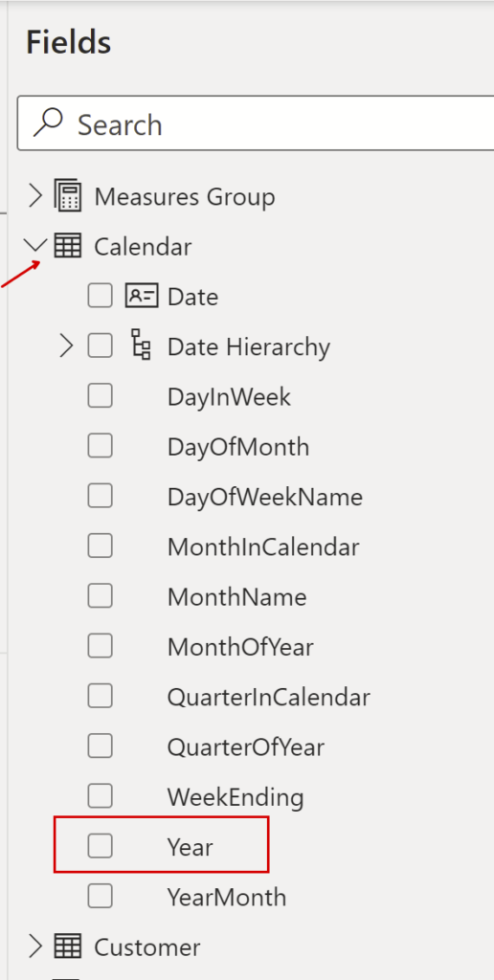Expand the Measures Group node
The width and height of the screenshot is (494, 980).
click(x=35, y=196)
